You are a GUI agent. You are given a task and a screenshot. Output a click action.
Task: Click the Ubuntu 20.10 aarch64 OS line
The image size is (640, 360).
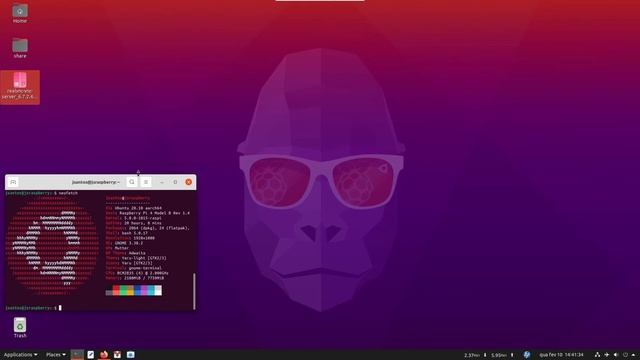pyautogui.click(x=133, y=208)
